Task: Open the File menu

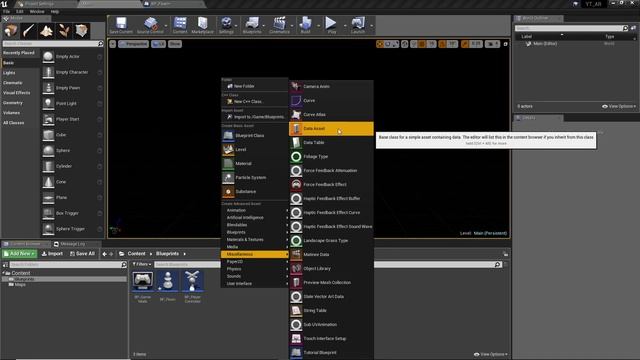Action: click(x=6, y=11)
